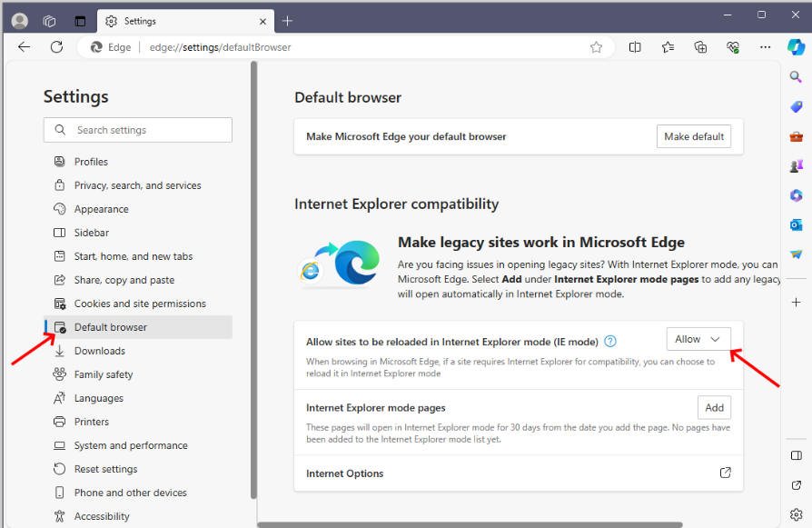This screenshot has width=812, height=528.
Task: Open Copilot icon at top right
Action: pos(796,47)
